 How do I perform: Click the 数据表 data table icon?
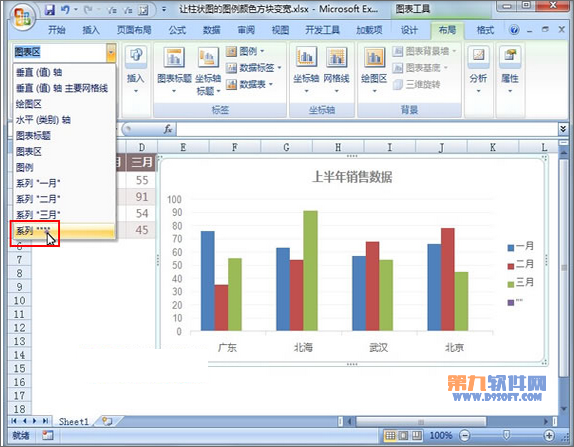231,85
